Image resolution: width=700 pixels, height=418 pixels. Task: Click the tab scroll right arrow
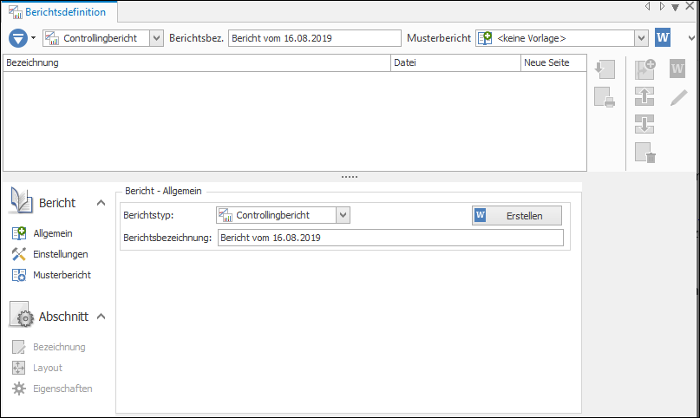point(662,6)
